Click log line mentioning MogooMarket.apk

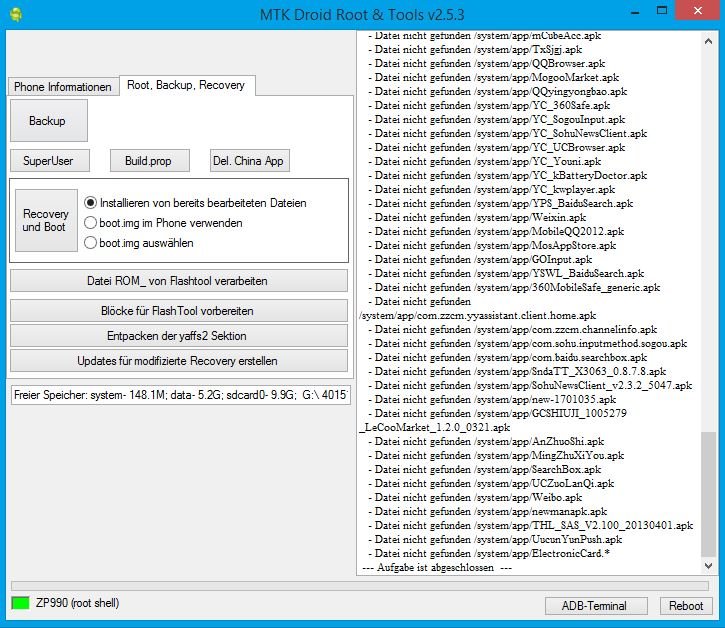[x=494, y=77]
